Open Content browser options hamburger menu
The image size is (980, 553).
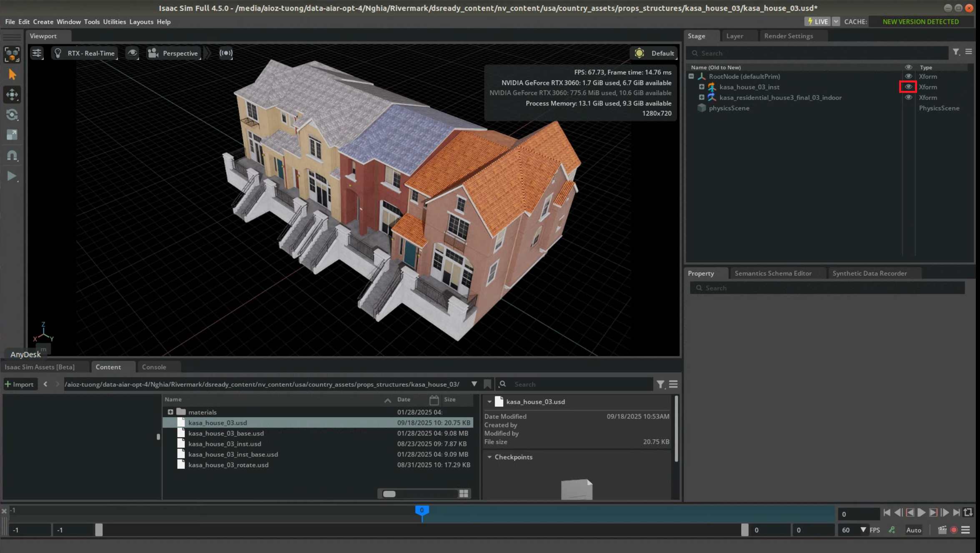(673, 384)
